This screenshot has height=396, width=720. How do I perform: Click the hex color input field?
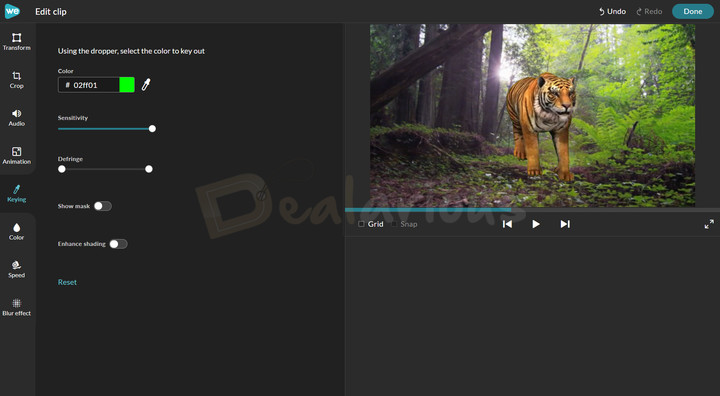[89, 85]
